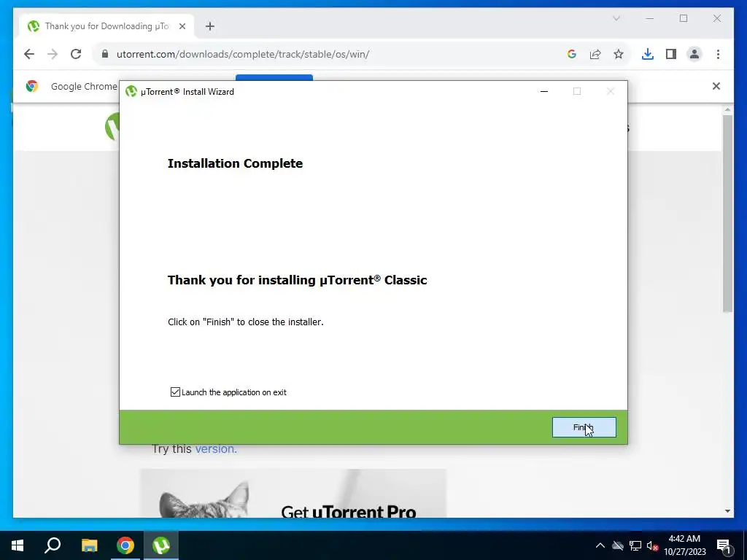Reload the utorrent.com page
Viewport: 747px width, 560px height.
pos(76,54)
